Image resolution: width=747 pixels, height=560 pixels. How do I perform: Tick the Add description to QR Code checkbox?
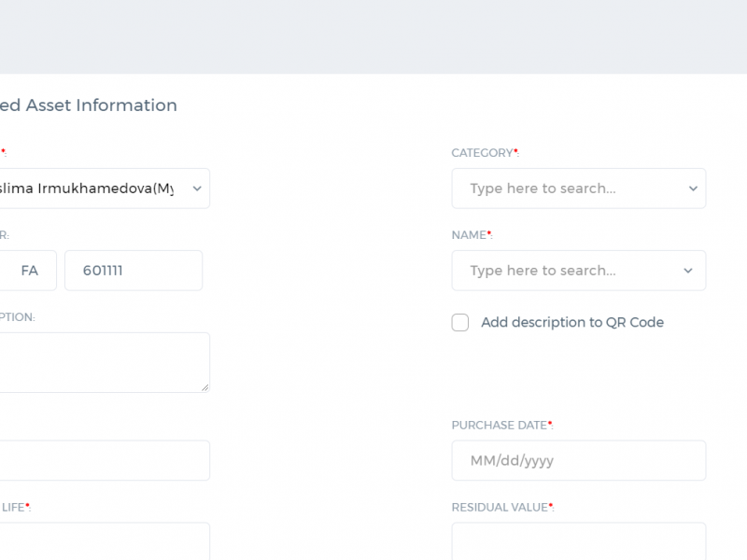(460, 322)
